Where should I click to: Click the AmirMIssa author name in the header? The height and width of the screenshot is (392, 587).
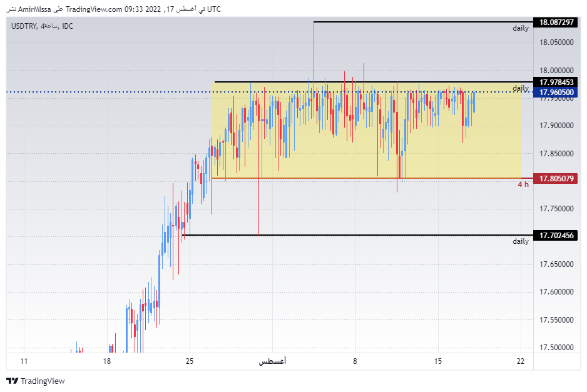pos(34,9)
